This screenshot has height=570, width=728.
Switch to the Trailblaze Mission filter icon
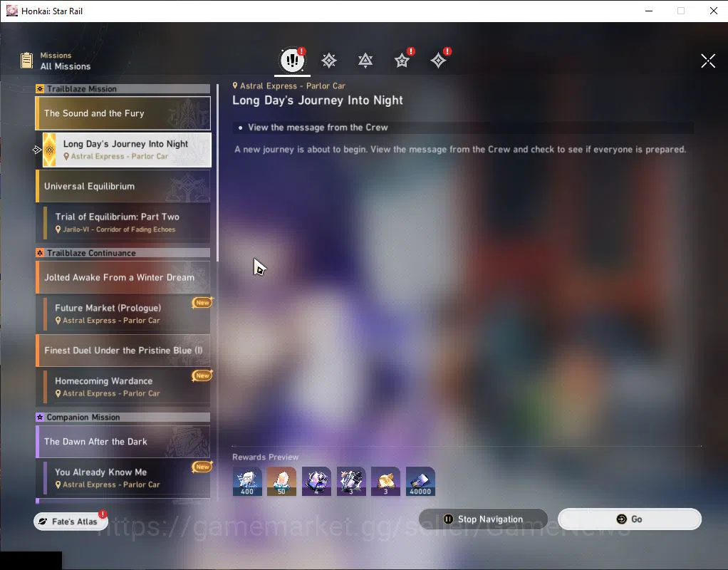[328, 61]
